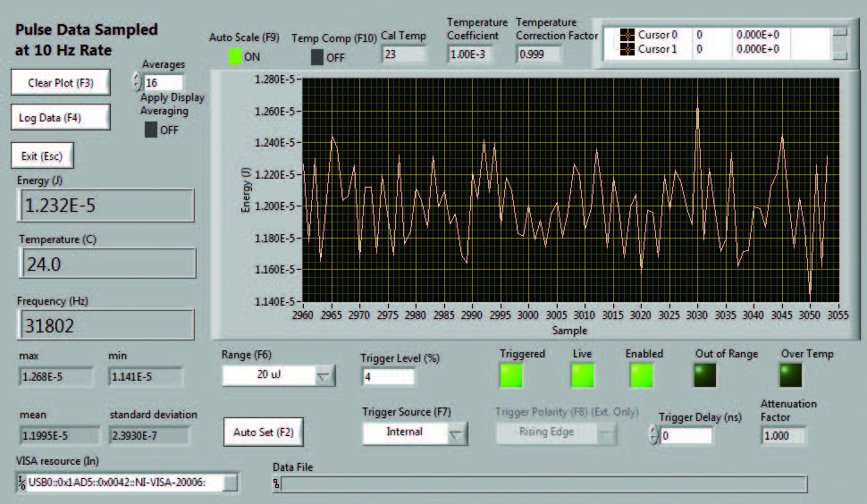The width and height of the screenshot is (867, 504).
Task: Click the Enabled status LED indicator
Action: (x=642, y=376)
